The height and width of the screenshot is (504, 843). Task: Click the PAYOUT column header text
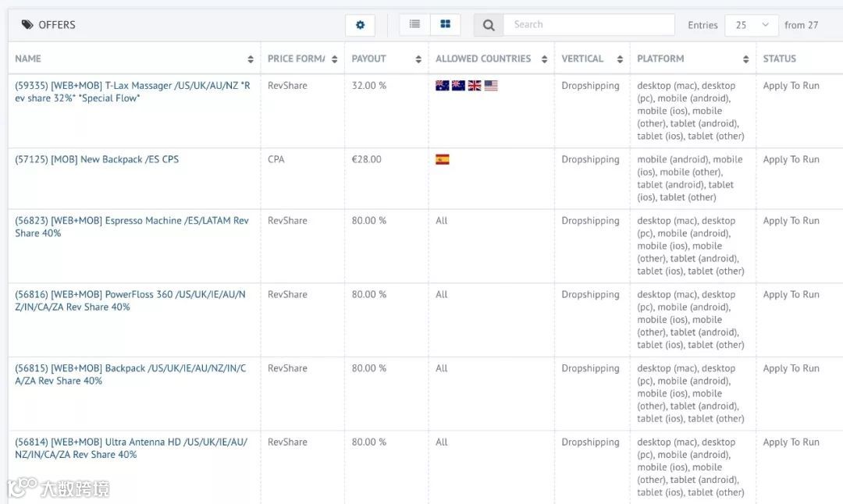(x=368, y=59)
